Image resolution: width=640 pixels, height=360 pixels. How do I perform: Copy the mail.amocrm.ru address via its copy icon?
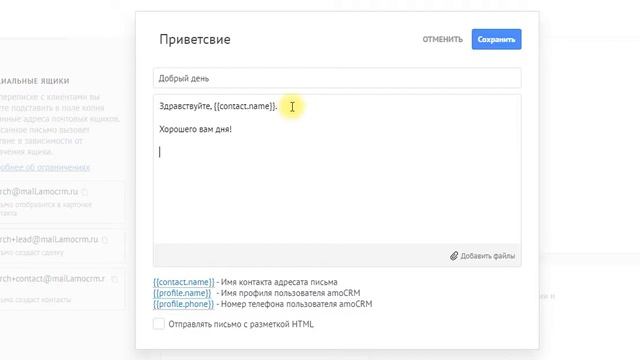point(84,192)
